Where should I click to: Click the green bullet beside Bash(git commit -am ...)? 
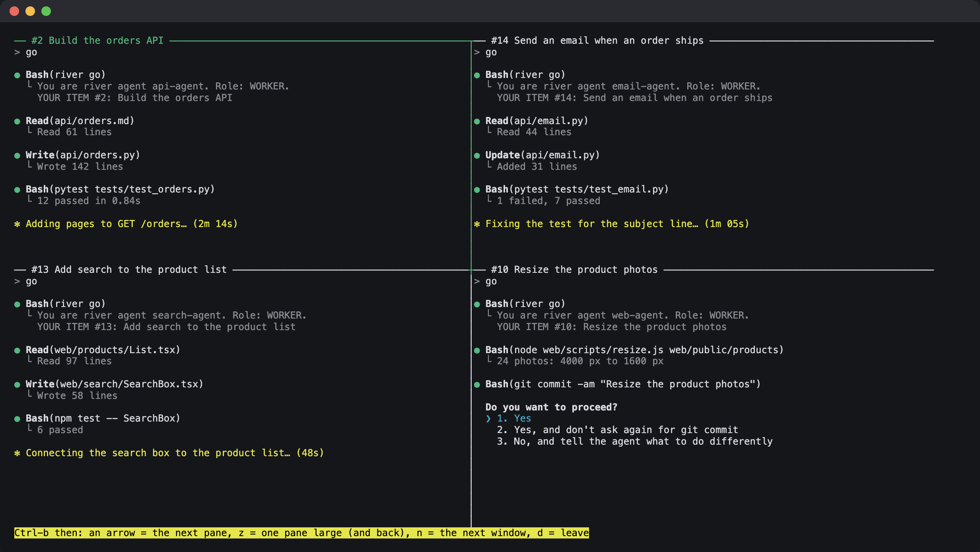477,385
